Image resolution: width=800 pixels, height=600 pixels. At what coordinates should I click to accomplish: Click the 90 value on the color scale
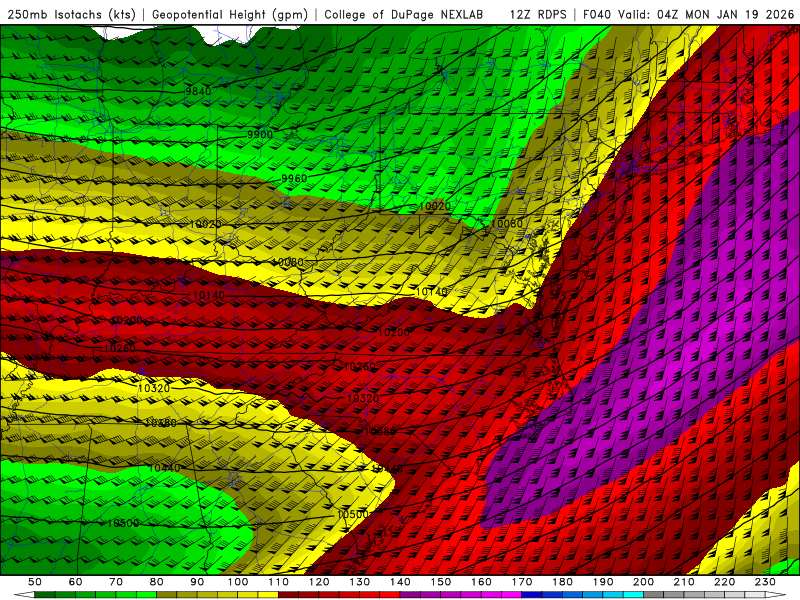point(197,582)
